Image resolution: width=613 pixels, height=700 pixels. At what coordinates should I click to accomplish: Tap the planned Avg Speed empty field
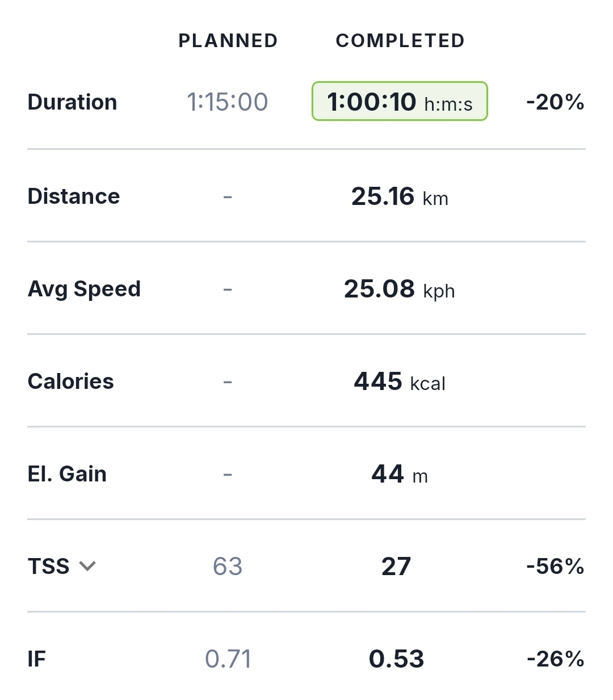click(x=228, y=290)
